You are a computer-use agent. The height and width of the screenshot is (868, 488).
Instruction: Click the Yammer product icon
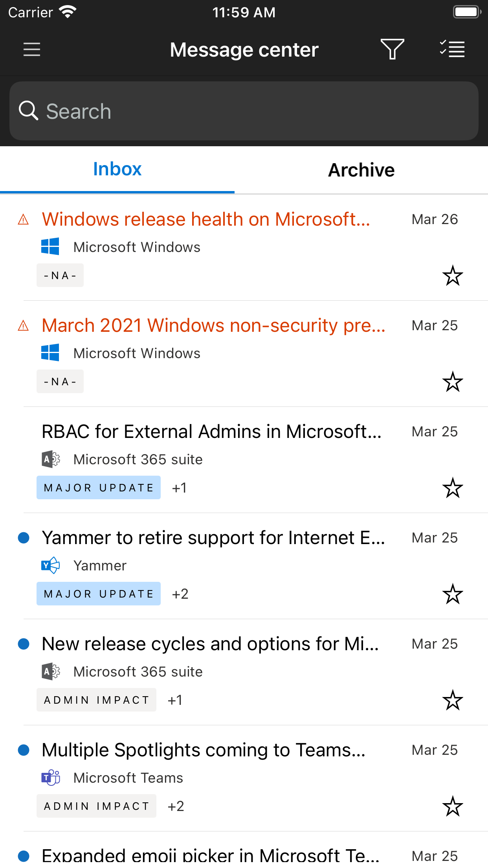(x=50, y=565)
